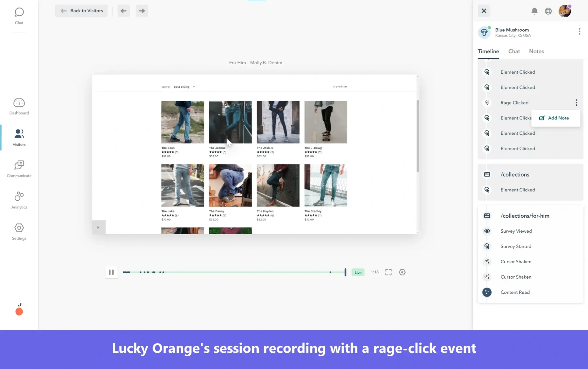The width and height of the screenshot is (588, 369).
Task: Jump to Live playback
Action: 358,272
